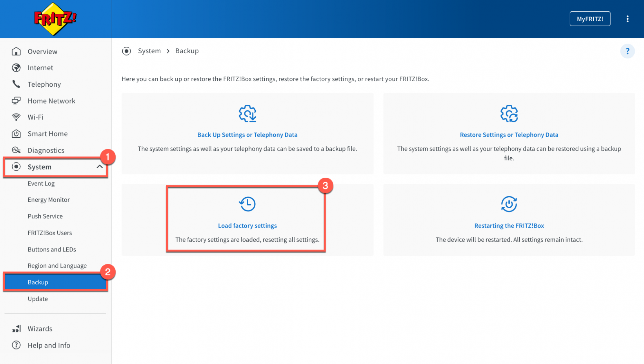
Task: Click System in the breadcrumb
Action: [x=149, y=51]
